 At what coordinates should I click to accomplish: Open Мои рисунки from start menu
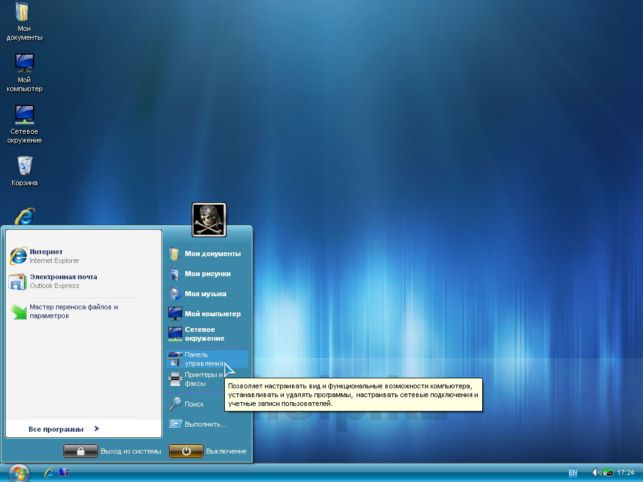coord(207,274)
